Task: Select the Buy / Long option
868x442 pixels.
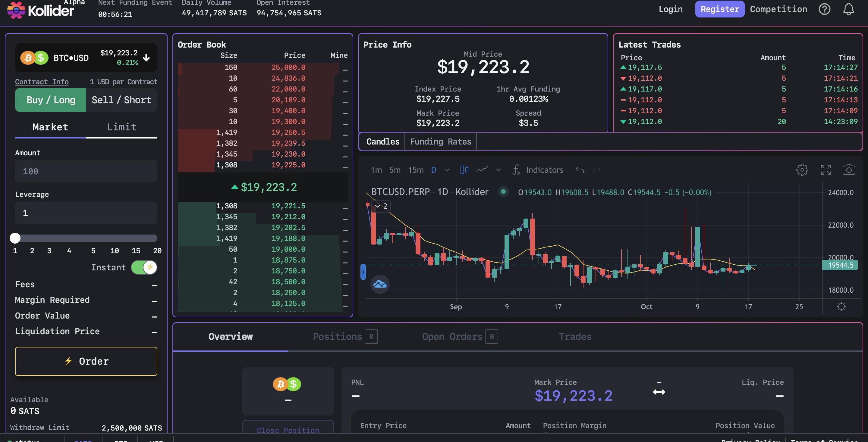Action: tap(51, 100)
